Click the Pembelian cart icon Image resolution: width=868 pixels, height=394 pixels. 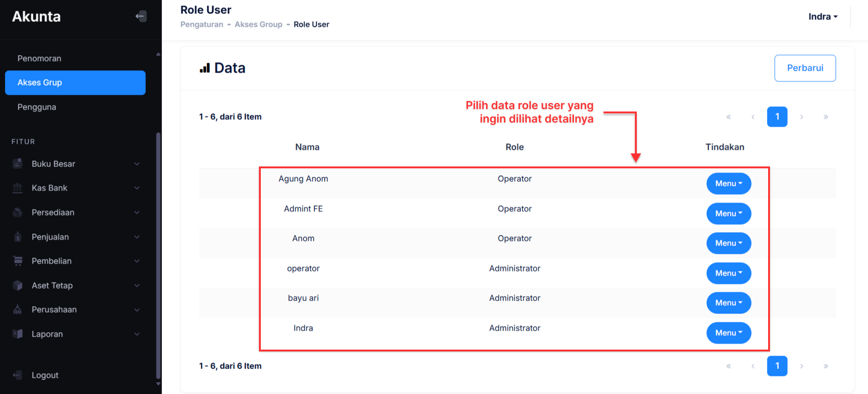(x=18, y=261)
